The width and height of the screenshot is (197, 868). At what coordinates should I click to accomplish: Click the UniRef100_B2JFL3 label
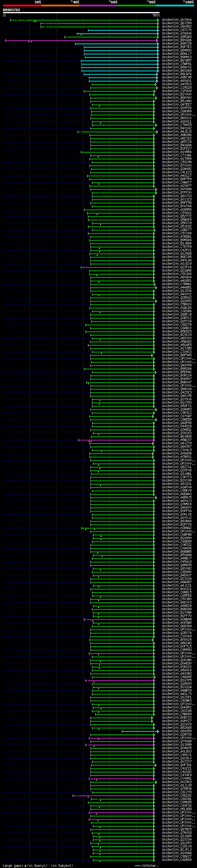[176, 850]
